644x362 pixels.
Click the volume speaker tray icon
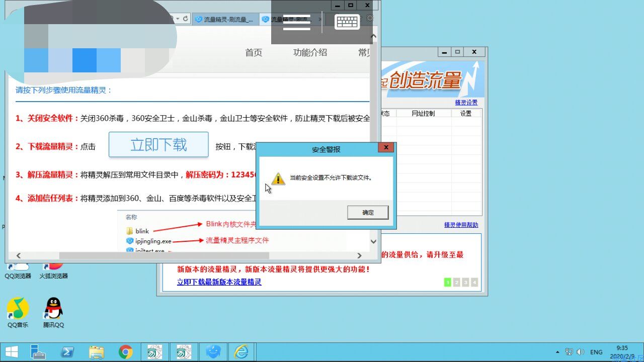[x=580, y=352]
